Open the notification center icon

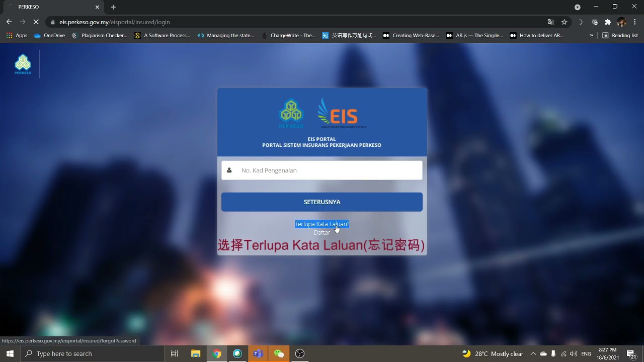point(631,354)
